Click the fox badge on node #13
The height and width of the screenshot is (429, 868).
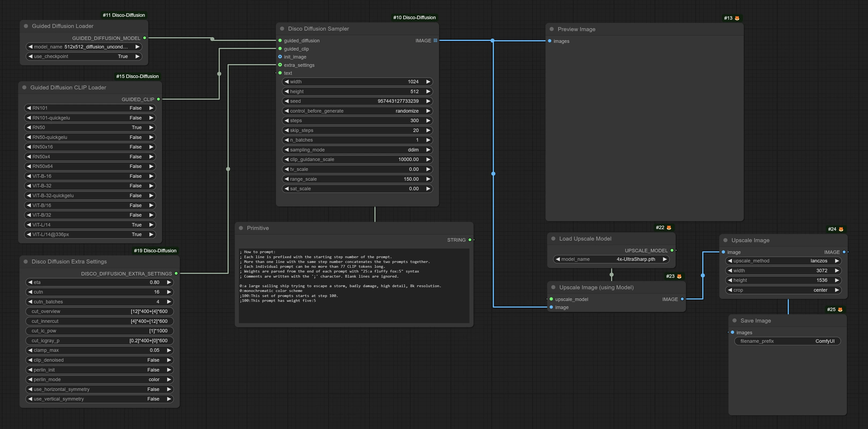[737, 18]
